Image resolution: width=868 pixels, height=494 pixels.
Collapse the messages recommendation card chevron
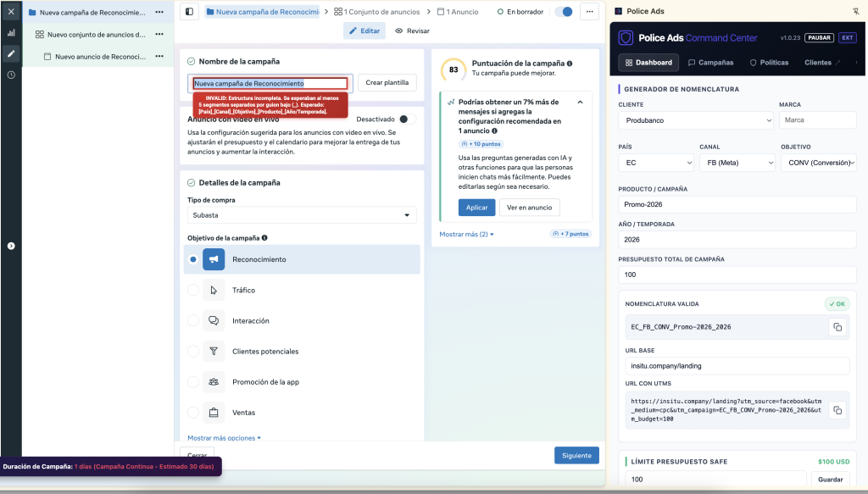click(580, 103)
